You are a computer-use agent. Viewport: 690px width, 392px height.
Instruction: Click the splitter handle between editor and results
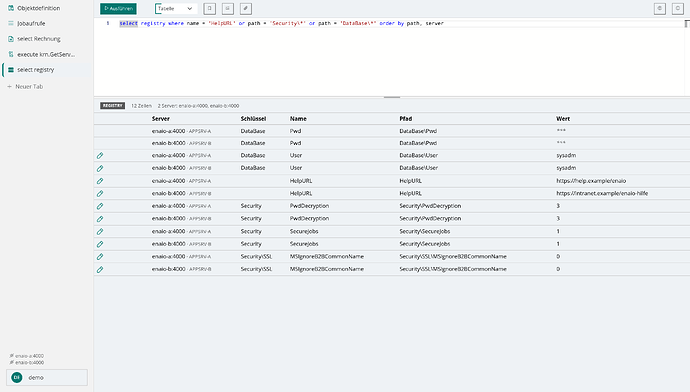(x=392, y=97)
